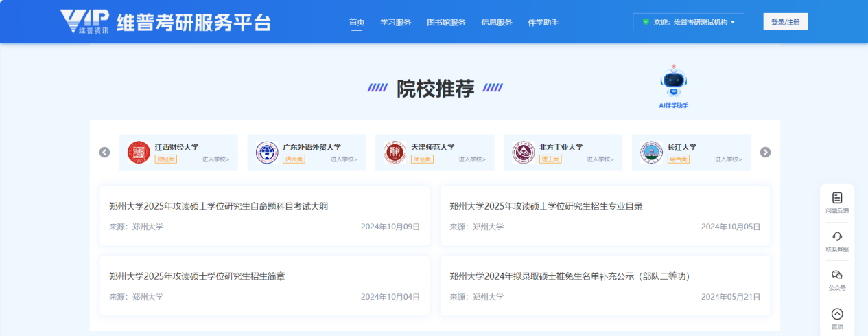Image resolution: width=868 pixels, height=336 pixels.
Task: Click the 置顶 back-to-top icon
Action: click(x=836, y=314)
